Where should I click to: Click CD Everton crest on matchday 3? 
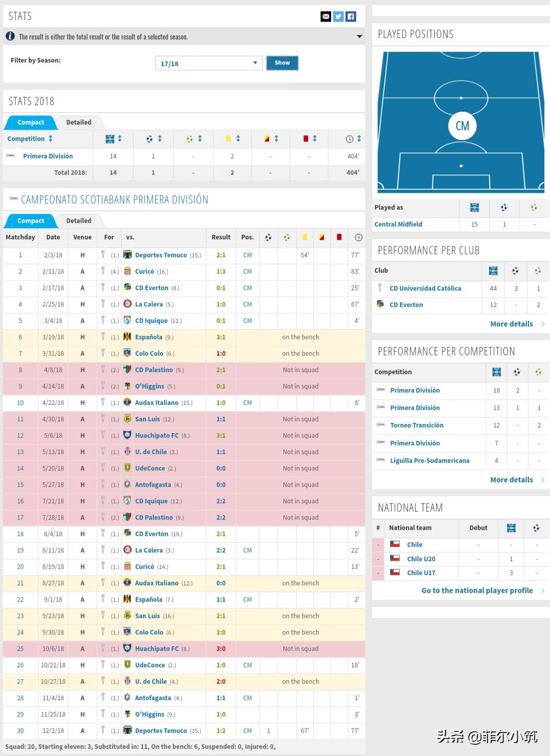pos(128,288)
